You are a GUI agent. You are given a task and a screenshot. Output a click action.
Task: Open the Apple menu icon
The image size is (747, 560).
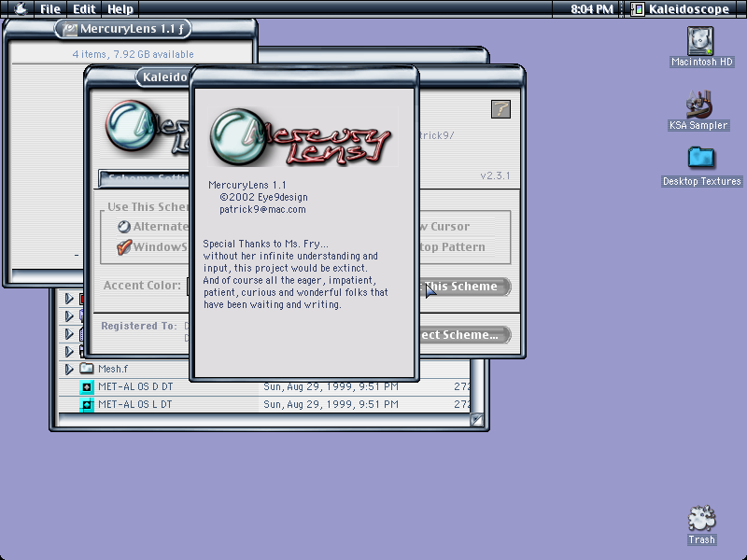21,8
